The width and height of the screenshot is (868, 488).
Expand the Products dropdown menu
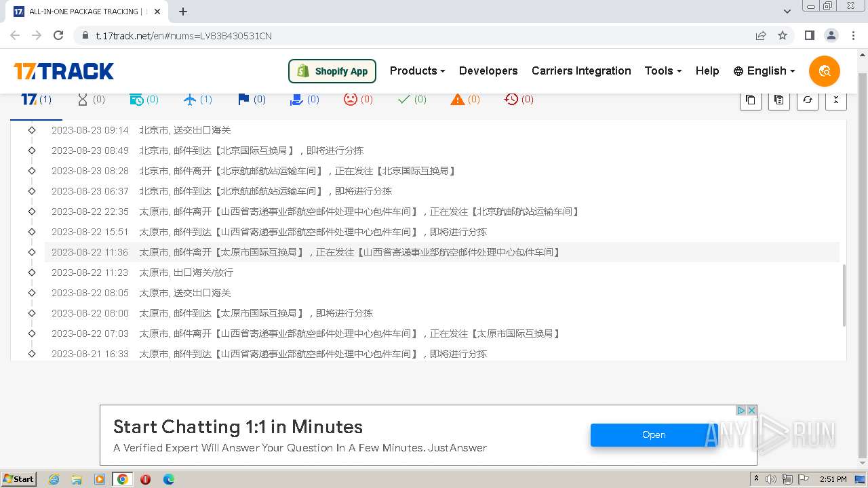click(417, 70)
